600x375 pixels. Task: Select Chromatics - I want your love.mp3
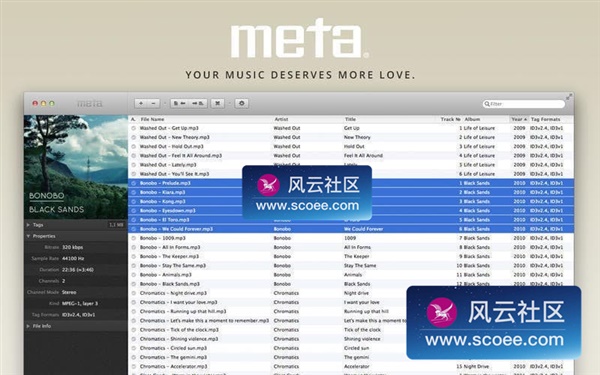click(x=178, y=302)
